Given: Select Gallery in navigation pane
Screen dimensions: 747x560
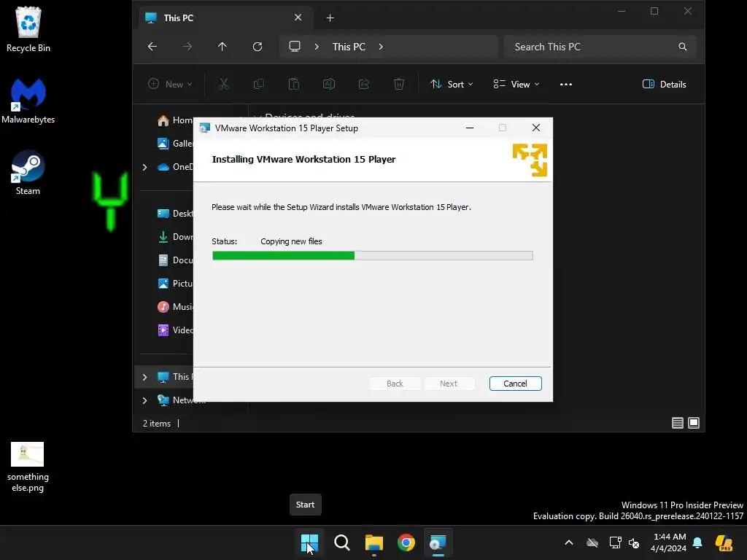Looking at the screenshot, I should (174, 144).
